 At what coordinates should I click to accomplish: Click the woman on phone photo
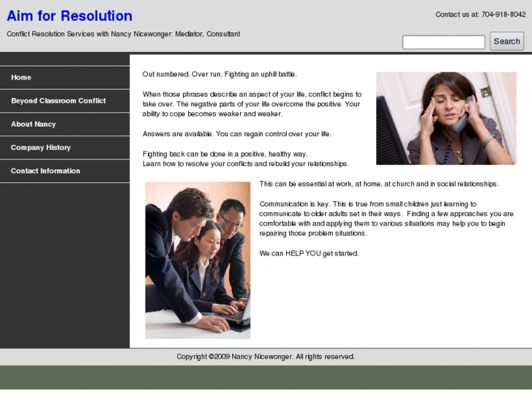446,118
